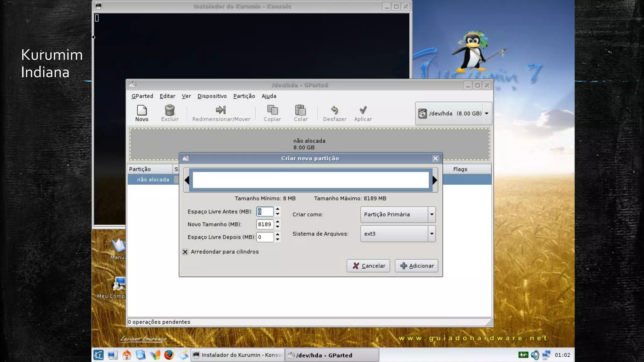Viewport: 644px width, 362px height.
Task: Expand the /dev/hda device selector
Action: 486,113
